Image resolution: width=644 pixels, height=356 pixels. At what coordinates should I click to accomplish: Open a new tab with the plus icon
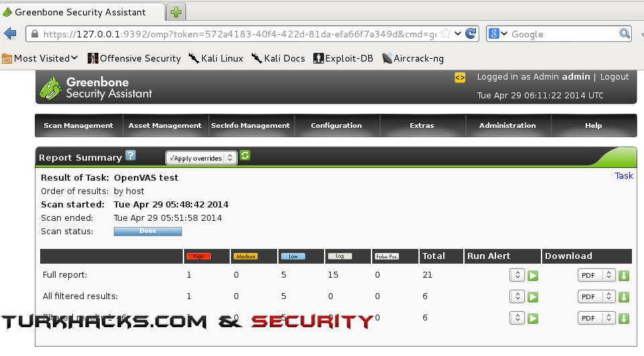176,12
